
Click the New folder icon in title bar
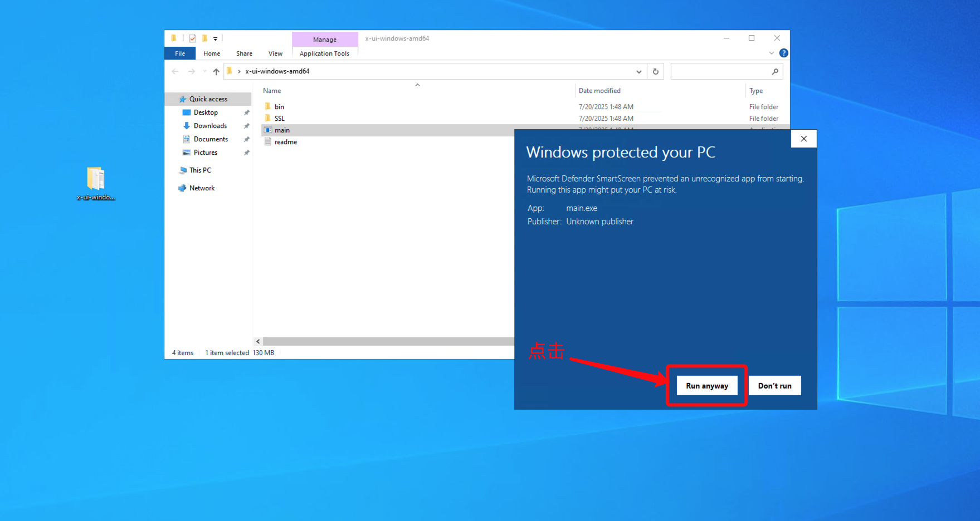pyautogui.click(x=204, y=38)
